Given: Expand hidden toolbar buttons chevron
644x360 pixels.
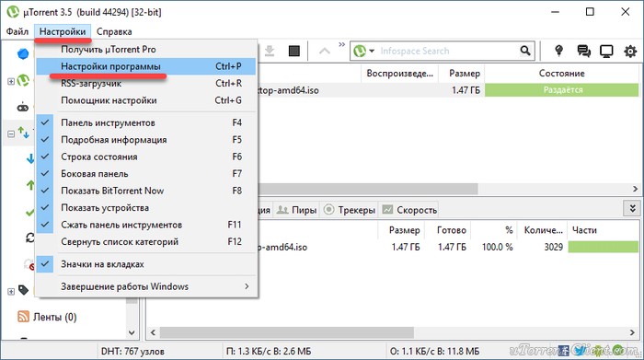Looking at the screenshot, I should pos(341,44).
